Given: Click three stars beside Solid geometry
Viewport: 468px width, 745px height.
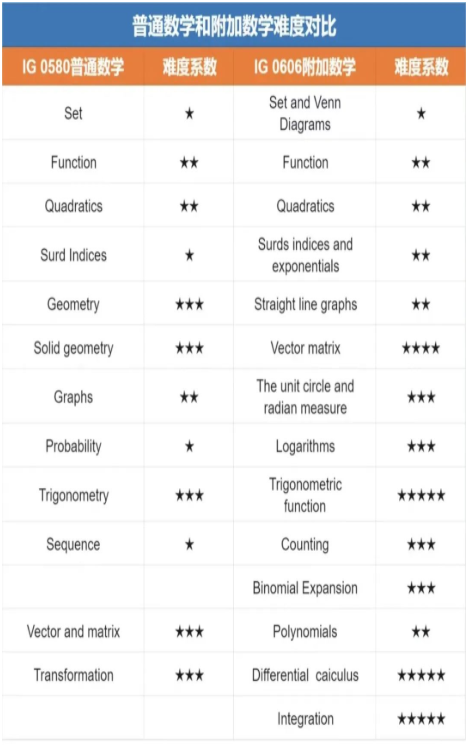Looking at the screenshot, I should (x=189, y=348).
